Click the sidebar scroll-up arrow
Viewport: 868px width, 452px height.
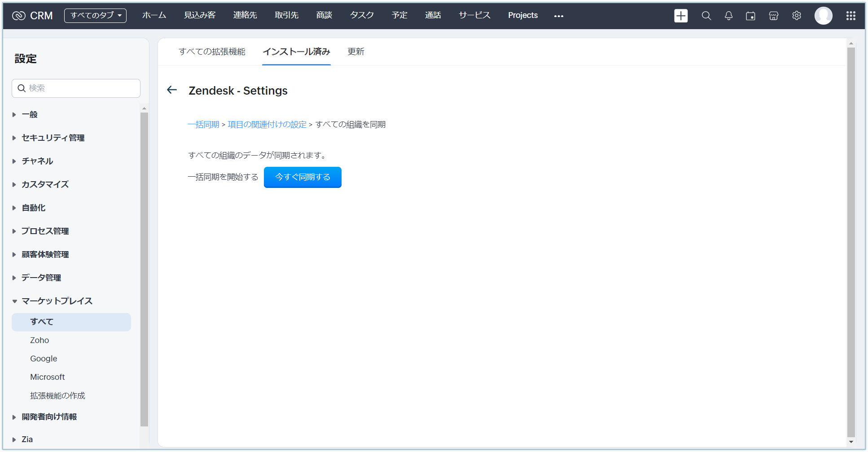click(144, 108)
